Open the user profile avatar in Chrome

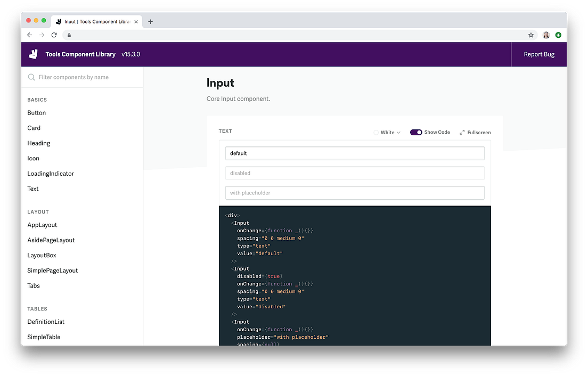[546, 35]
